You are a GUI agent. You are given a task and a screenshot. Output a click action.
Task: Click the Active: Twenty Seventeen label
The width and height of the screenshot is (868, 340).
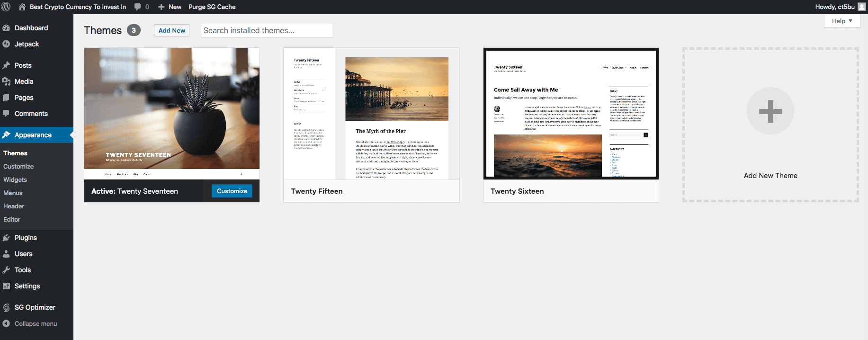[134, 191]
